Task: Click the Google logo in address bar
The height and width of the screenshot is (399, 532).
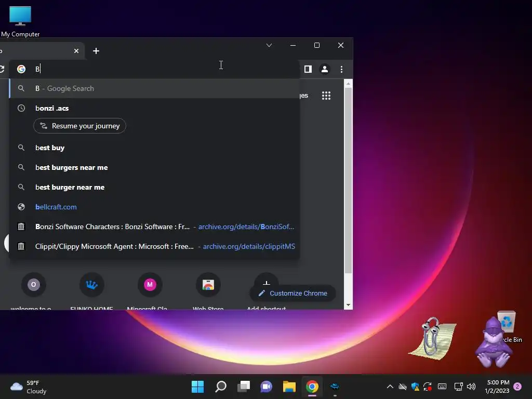Action: pyautogui.click(x=21, y=69)
